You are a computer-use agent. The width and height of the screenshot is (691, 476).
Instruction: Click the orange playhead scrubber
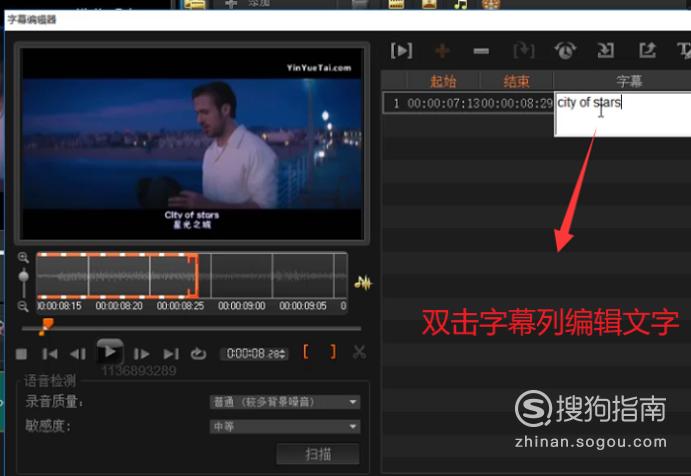tap(46, 326)
